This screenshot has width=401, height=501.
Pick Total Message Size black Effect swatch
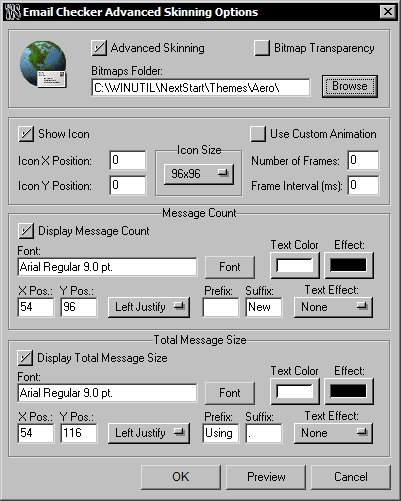click(348, 391)
